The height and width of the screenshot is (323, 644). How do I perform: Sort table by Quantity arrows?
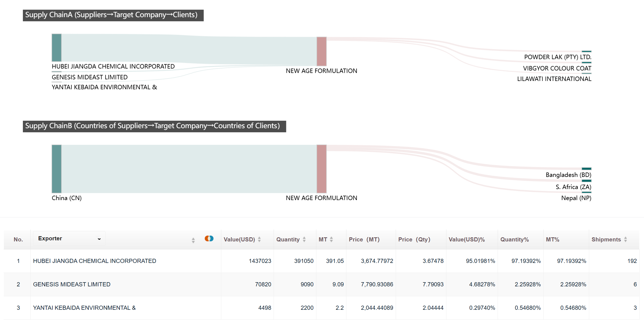click(x=304, y=239)
